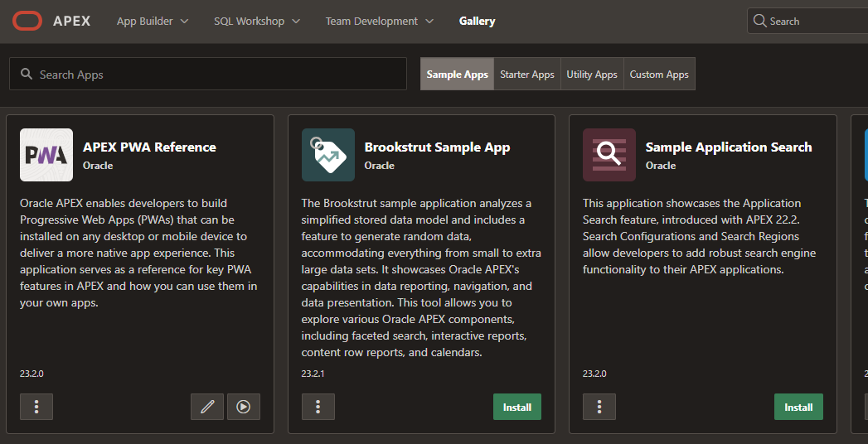Open actions menu for Brookstrut Sample App
The width and height of the screenshot is (868, 444).
[318, 407]
